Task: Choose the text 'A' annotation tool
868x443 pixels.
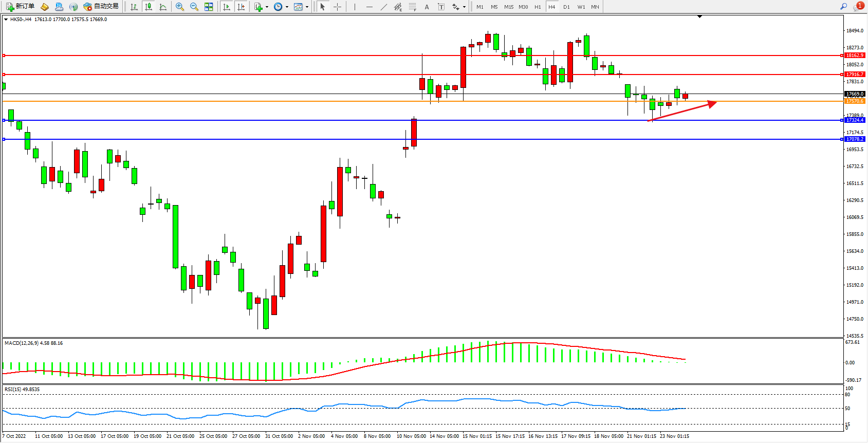Action: click(x=427, y=7)
